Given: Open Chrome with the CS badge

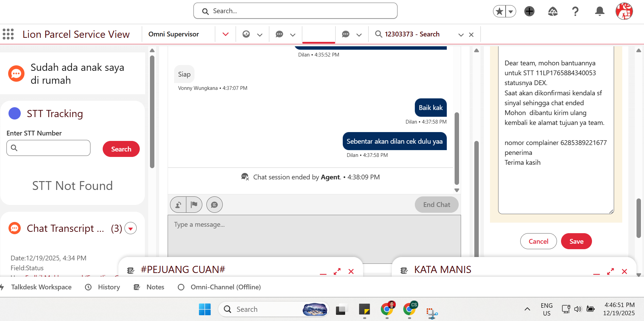Looking at the screenshot, I should pyautogui.click(x=410, y=309).
